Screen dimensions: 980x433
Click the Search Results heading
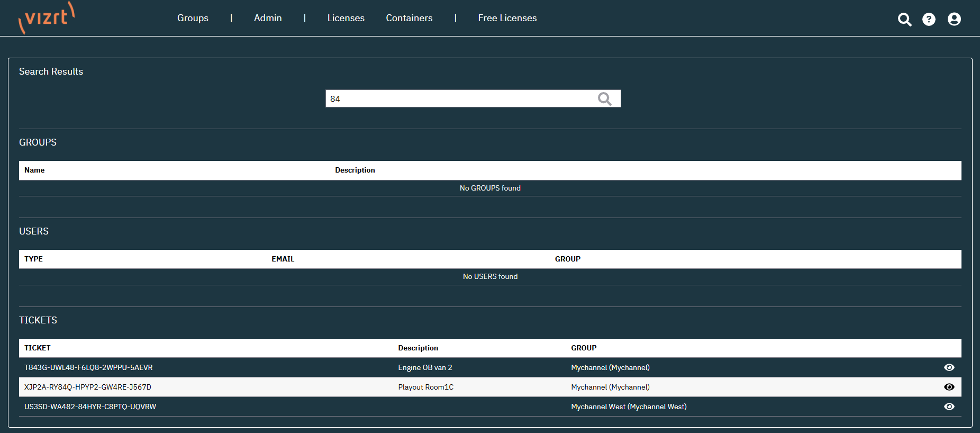[x=51, y=71]
